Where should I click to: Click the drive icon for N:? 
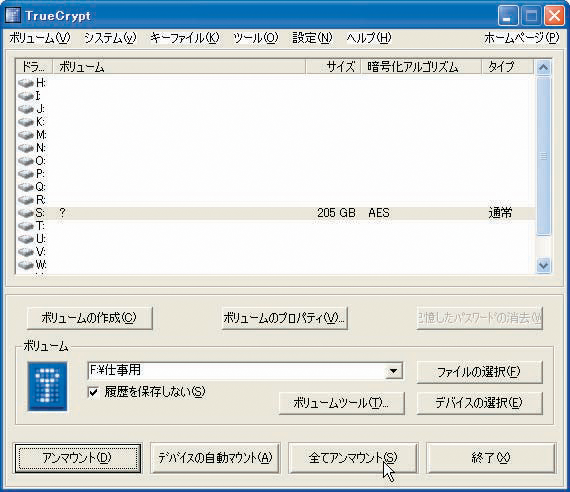click(25, 148)
